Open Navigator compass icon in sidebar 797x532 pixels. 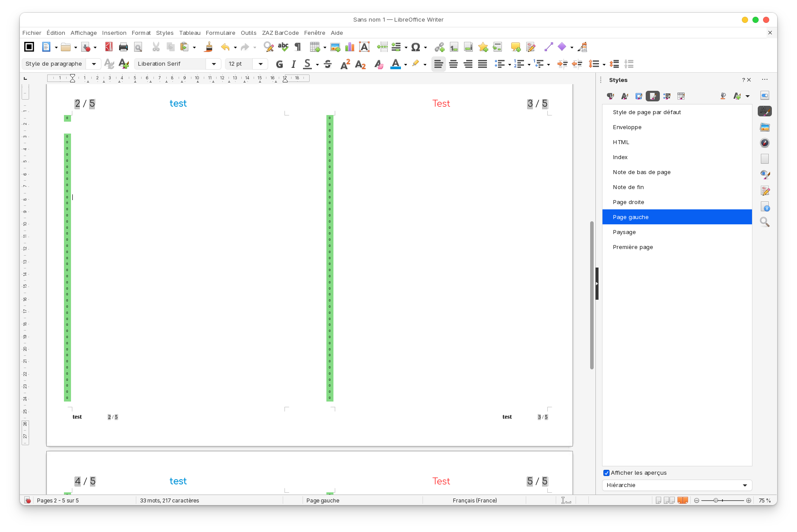765,143
